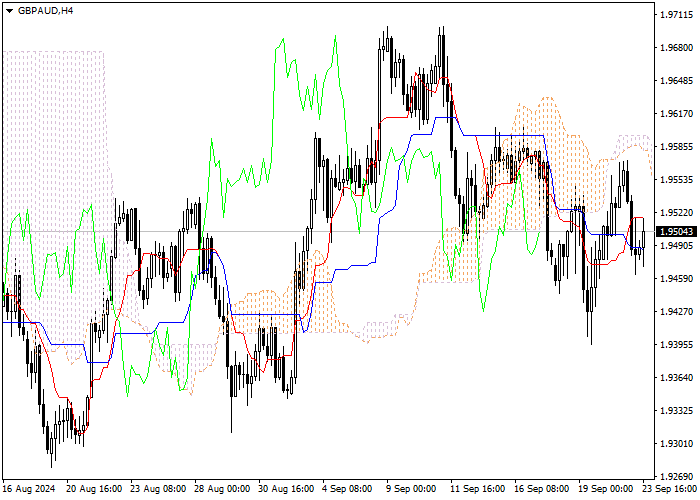This screenshot has height=500, width=700.
Task: Click the 20 Aug 16:00 time label
Action: 94,489
